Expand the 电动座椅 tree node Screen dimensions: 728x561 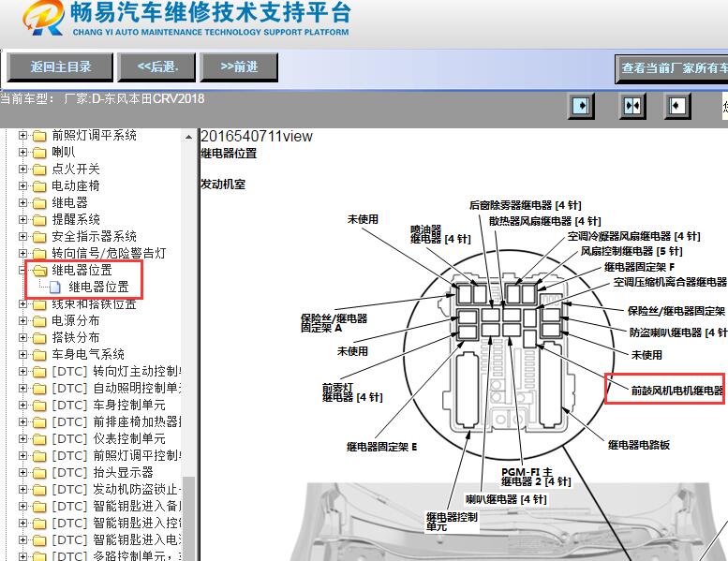[x=22, y=186]
